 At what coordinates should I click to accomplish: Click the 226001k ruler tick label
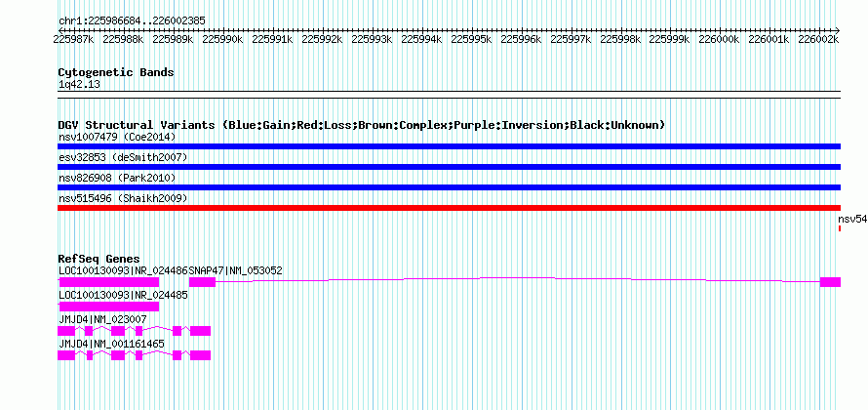[x=769, y=39]
